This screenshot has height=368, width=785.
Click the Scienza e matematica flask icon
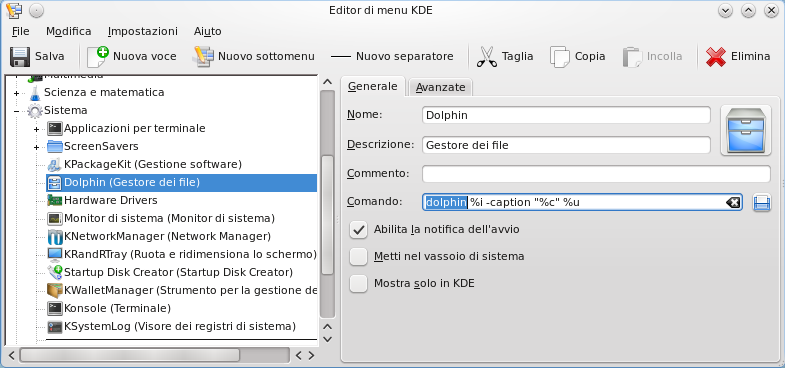35,93
